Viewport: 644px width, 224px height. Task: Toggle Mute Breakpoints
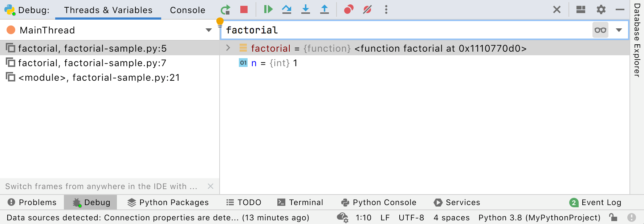click(x=367, y=10)
